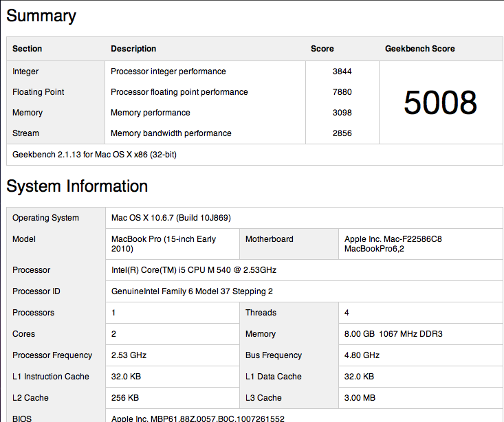Click the '4.80 GHz' bus frequency value
Viewport: 504px width, 422px height.
(x=362, y=355)
